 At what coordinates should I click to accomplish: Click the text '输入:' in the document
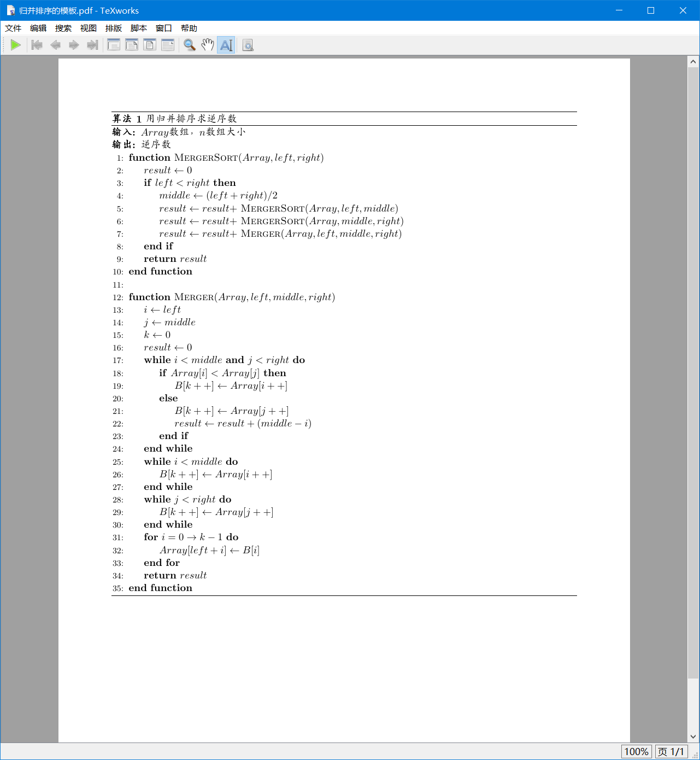(x=124, y=132)
